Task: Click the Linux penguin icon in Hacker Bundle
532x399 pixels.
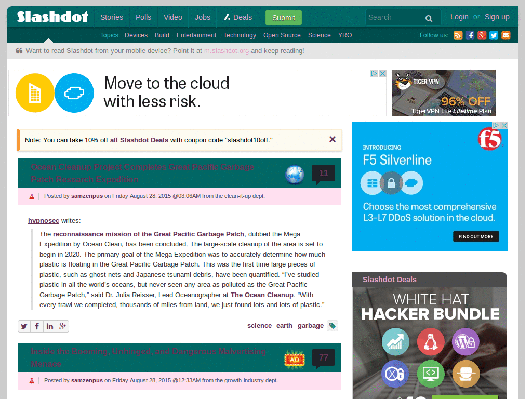Action: tap(431, 342)
